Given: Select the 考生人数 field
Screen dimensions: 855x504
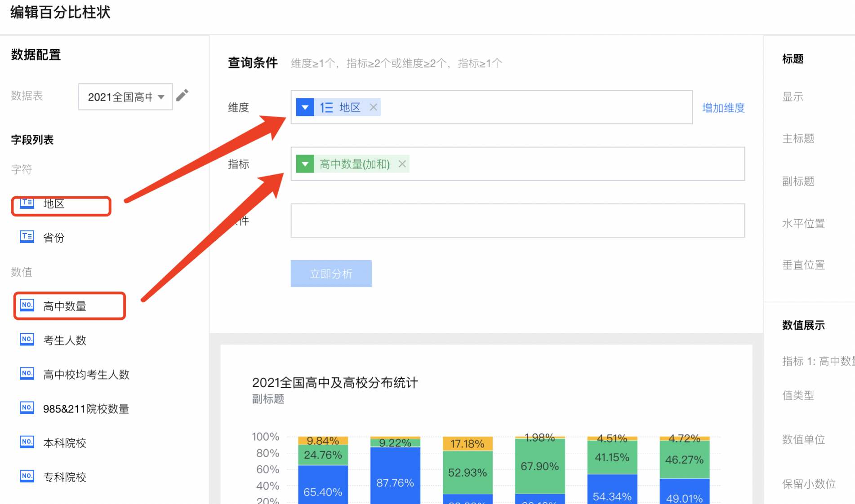Looking at the screenshot, I should (65, 340).
